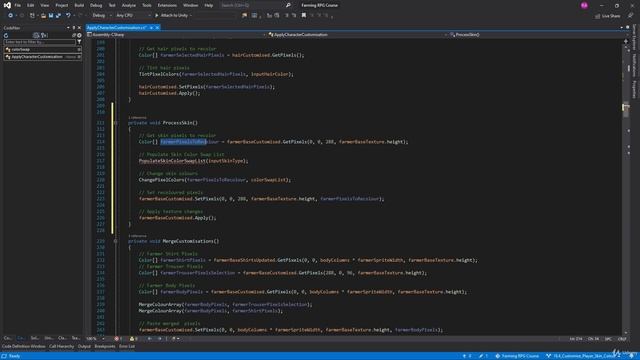Viewport: 640px width, 360px height.
Task: Pin the ApplyCharacterCustomisation.cs document tab
Action: tap(151, 27)
